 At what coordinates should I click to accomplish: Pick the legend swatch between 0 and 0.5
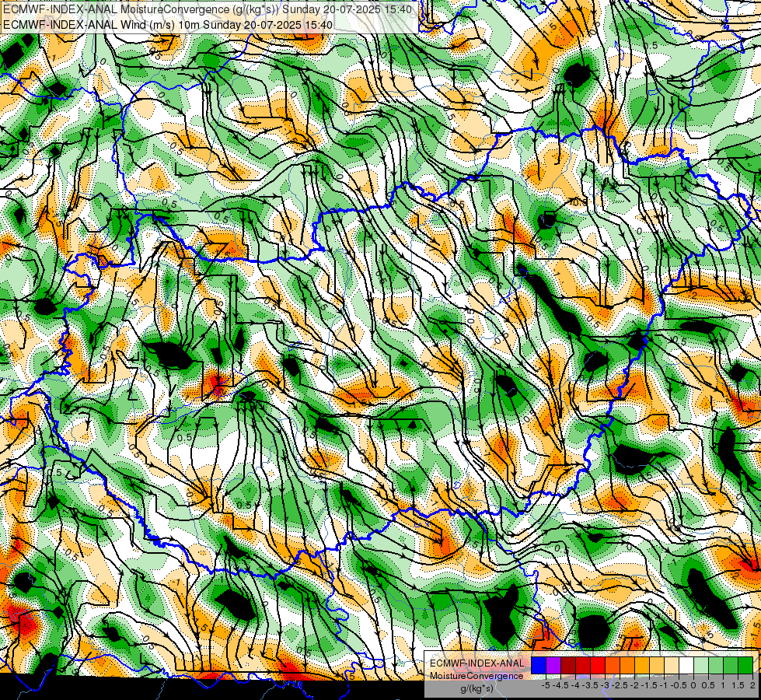click(701, 665)
